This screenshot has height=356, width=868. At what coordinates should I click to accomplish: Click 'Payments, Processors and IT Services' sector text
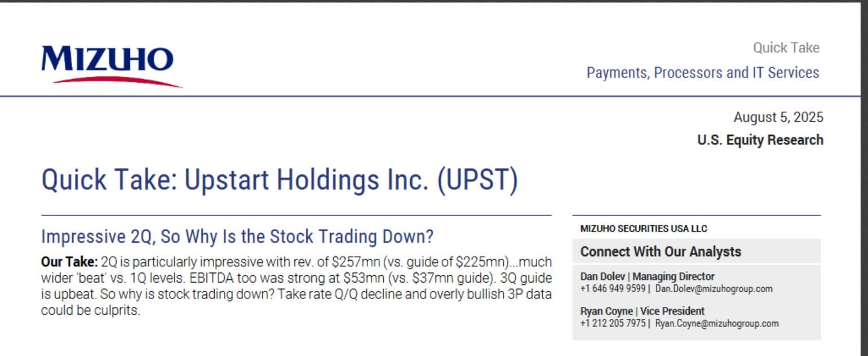coord(702,73)
